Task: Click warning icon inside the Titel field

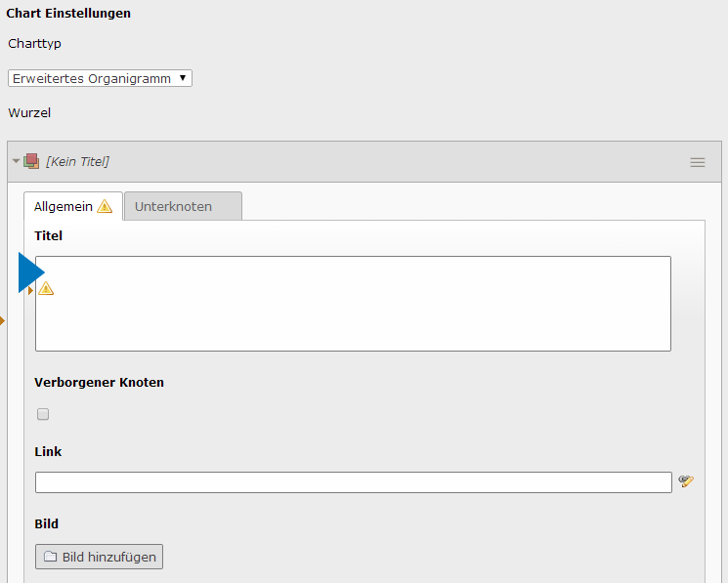Action: (46, 288)
